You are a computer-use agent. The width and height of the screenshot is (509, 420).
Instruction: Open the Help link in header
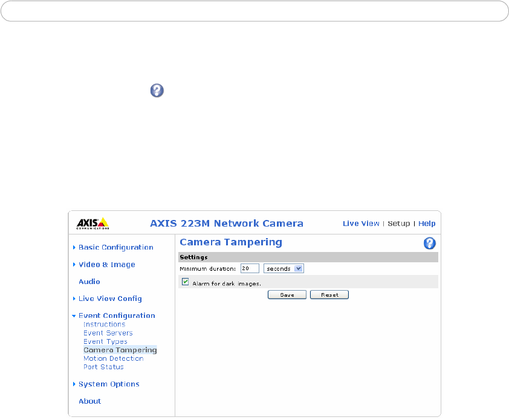coord(427,224)
